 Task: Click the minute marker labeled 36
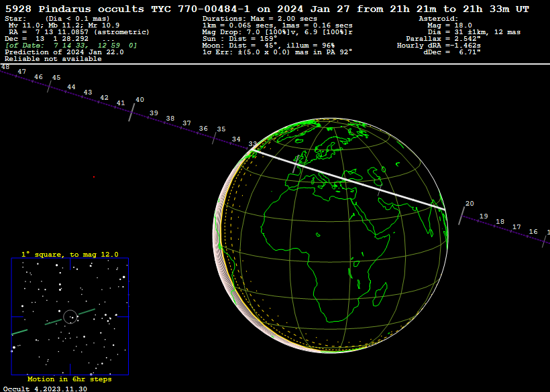(x=203, y=129)
